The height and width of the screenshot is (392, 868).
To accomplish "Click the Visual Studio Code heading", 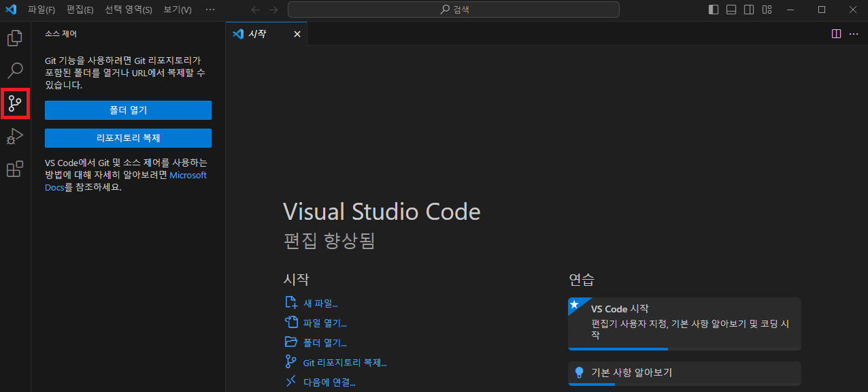I will pyautogui.click(x=382, y=212).
